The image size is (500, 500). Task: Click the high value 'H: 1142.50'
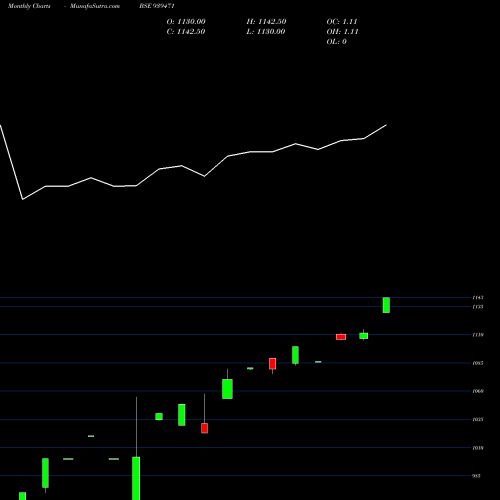point(266,22)
